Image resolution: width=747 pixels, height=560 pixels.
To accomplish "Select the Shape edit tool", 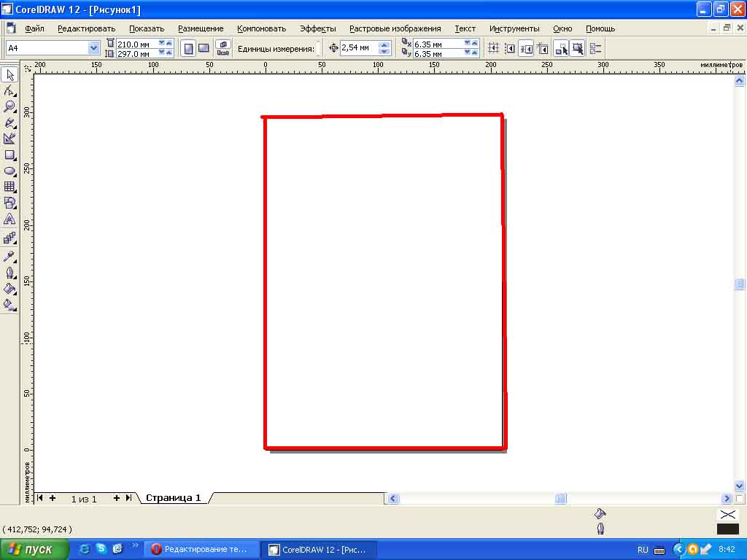I will pos(10,91).
